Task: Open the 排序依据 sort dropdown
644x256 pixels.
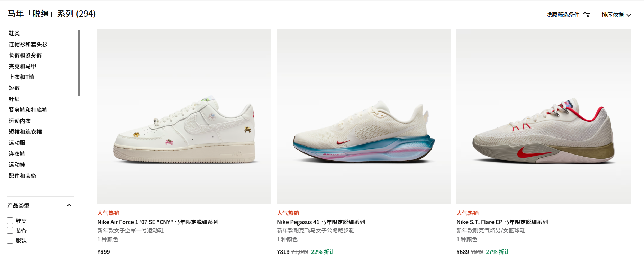Action: pyautogui.click(x=616, y=15)
